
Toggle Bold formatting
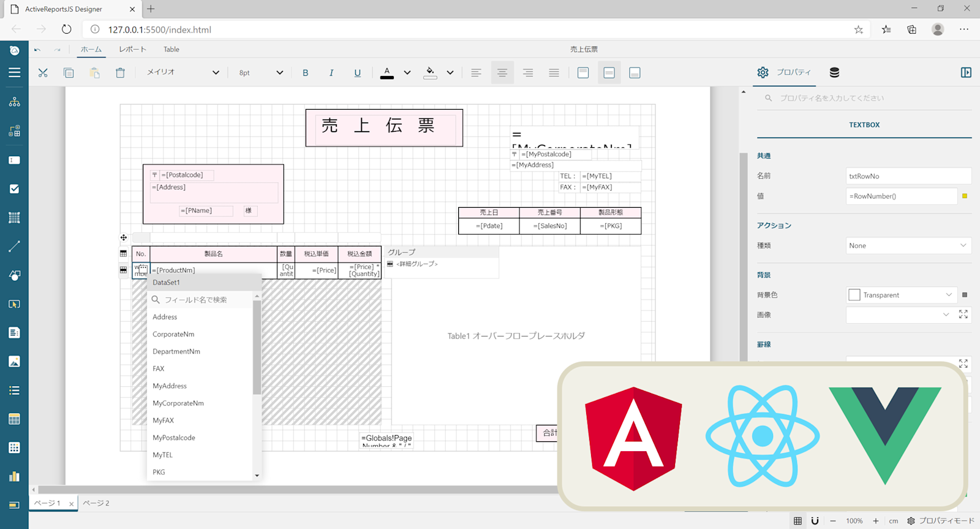306,73
